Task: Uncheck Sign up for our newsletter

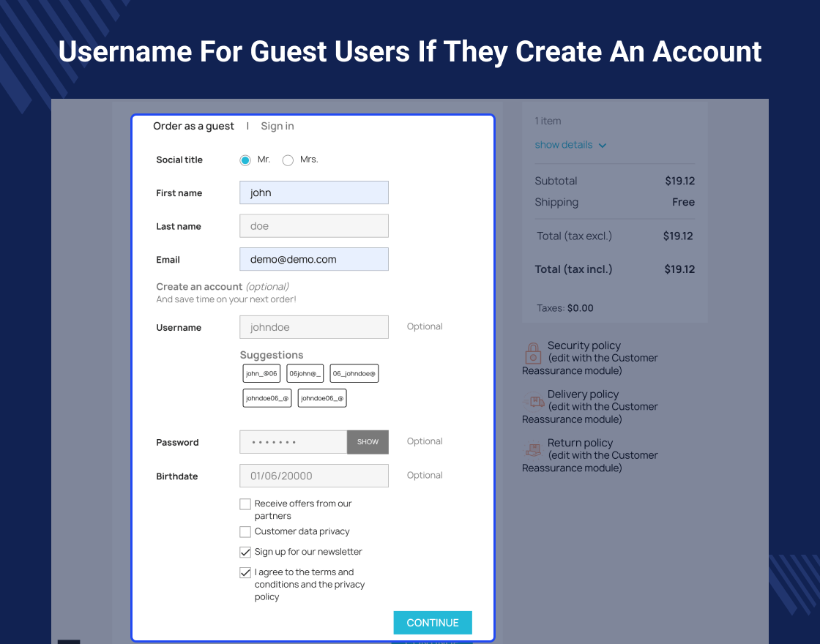Action: tap(245, 552)
